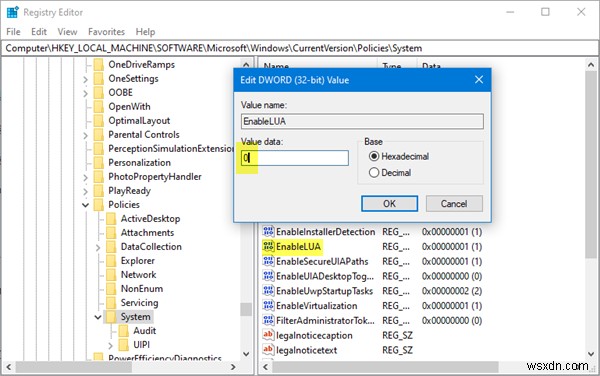Close the Edit DWORD dialog with X

[479, 80]
